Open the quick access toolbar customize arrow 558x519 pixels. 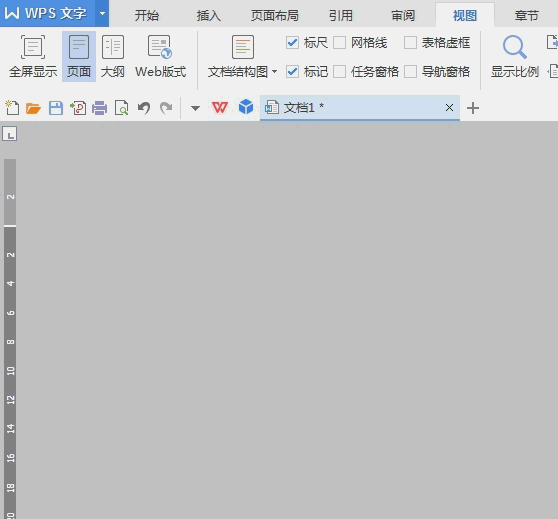tap(195, 108)
